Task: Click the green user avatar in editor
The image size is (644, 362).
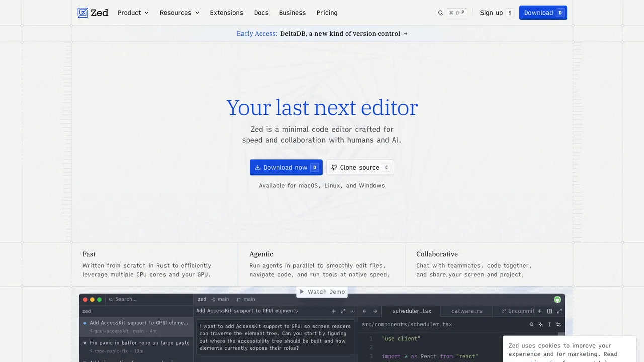Action: click(x=557, y=299)
